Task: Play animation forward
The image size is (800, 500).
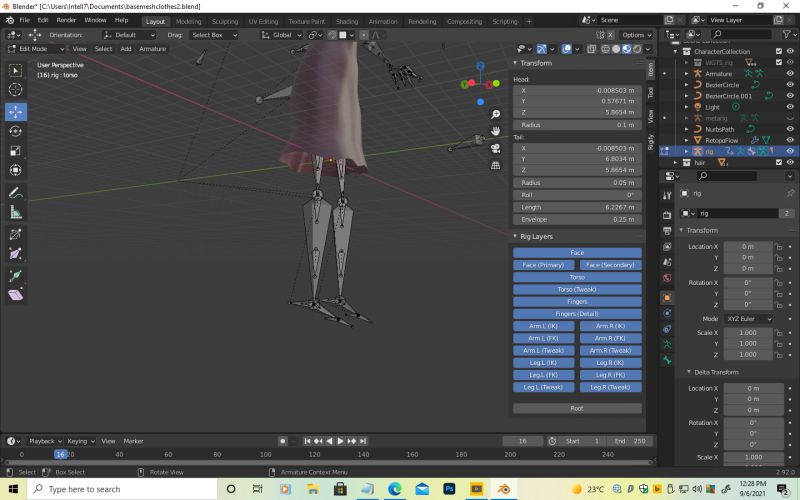Action: [340, 441]
